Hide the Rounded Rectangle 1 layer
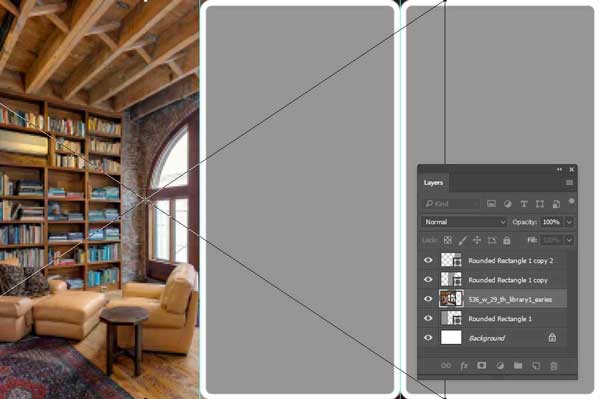This screenshot has width=600, height=399. (x=428, y=318)
